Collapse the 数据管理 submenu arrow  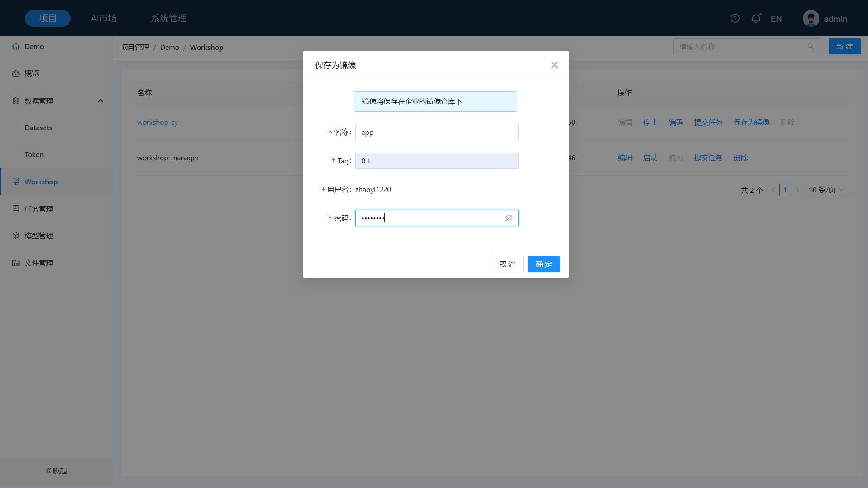100,101
